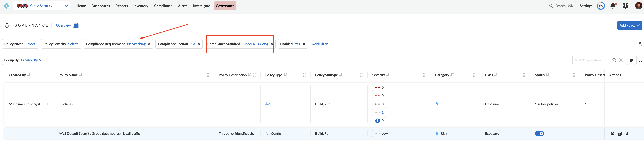This screenshot has width=644, height=168.
Task: Click the reset filters arrow icon
Action: coord(640,44)
